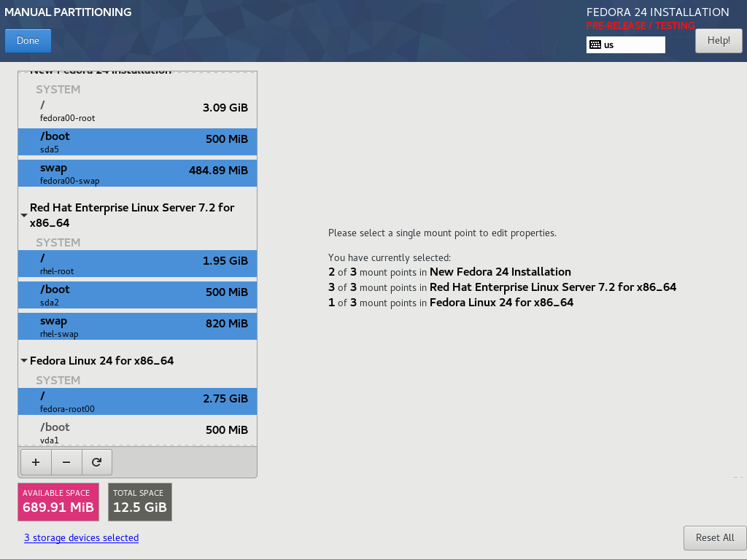Click the minus icon to remove mount point

[x=66, y=462]
